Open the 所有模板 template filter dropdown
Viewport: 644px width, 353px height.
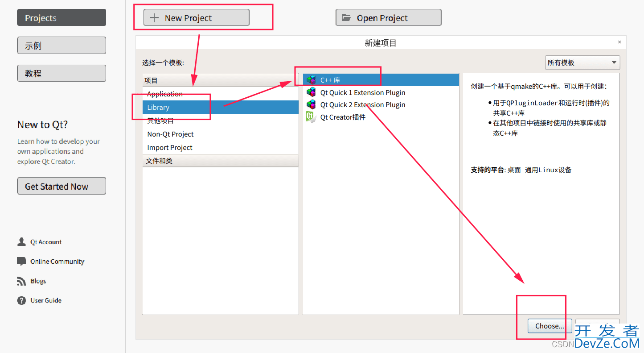click(582, 62)
